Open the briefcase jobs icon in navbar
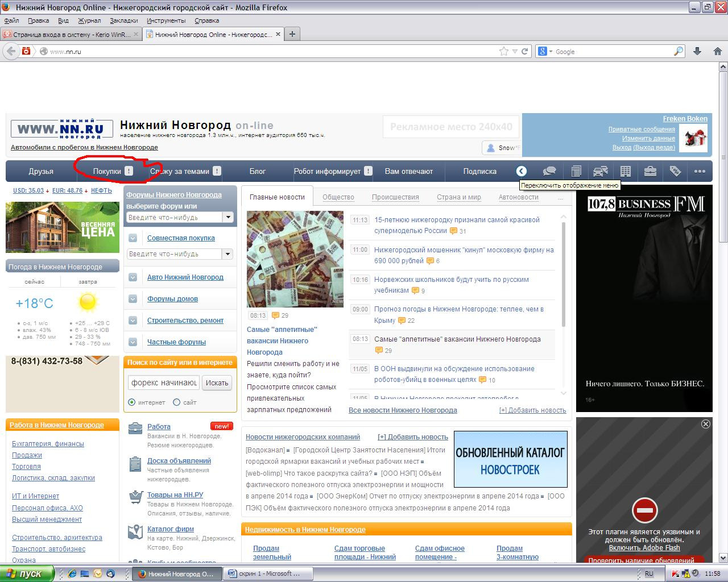This screenshot has width=728, height=582. (650, 171)
